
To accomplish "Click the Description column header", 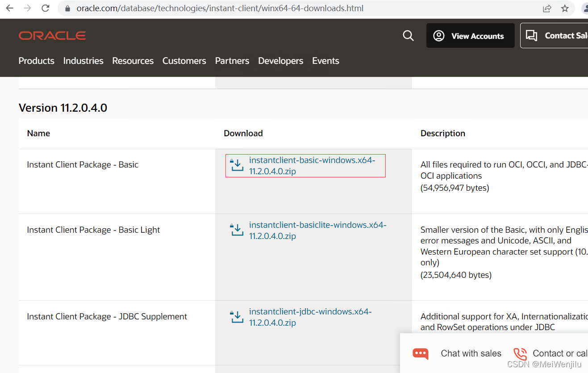I will point(443,133).
